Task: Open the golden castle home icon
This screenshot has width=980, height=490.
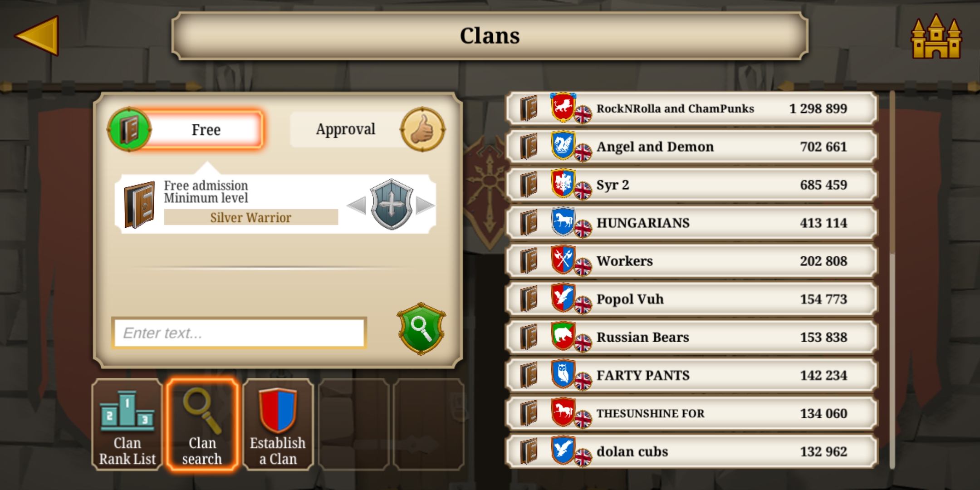Action: pyautogui.click(x=936, y=36)
